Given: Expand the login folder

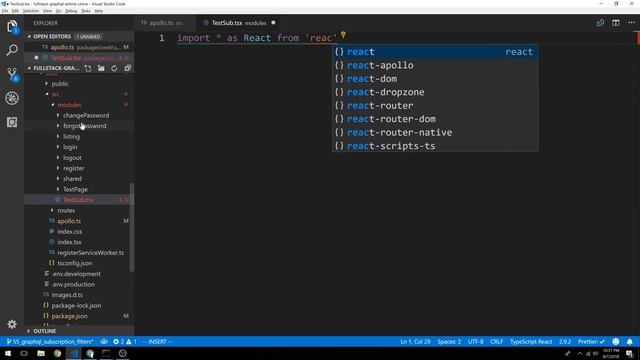Looking at the screenshot, I should click(70, 147).
